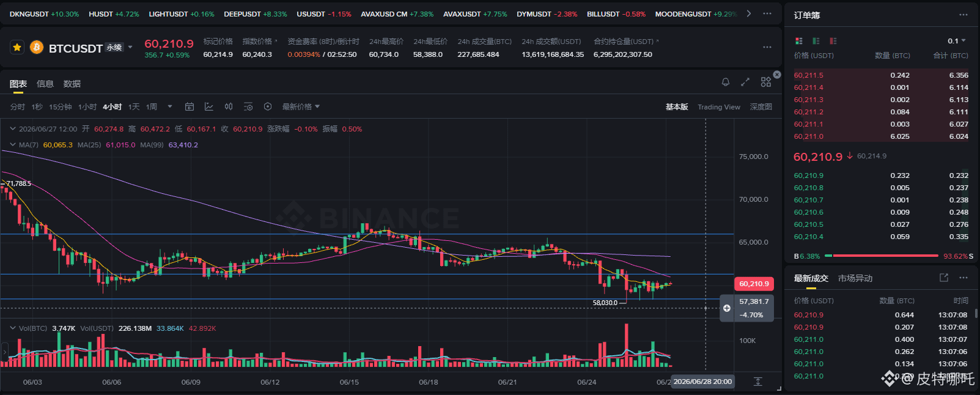Click the DYMUSDT ticker in top strip
The width and height of the screenshot is (980, 395).
tap(547, 13)
